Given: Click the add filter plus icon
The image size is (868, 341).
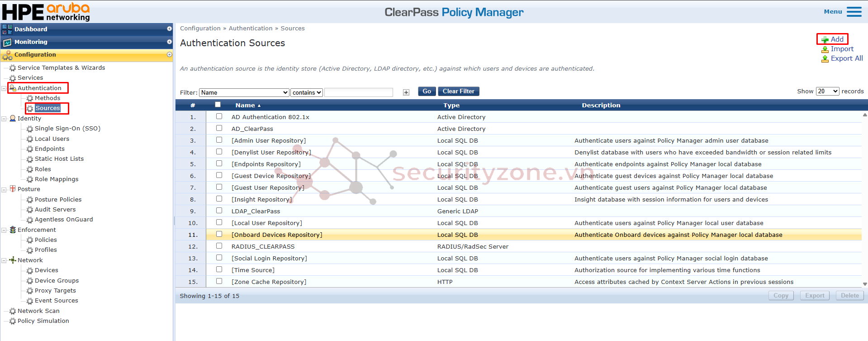Looking at the screenshot, I should click(x=406, y=92).
